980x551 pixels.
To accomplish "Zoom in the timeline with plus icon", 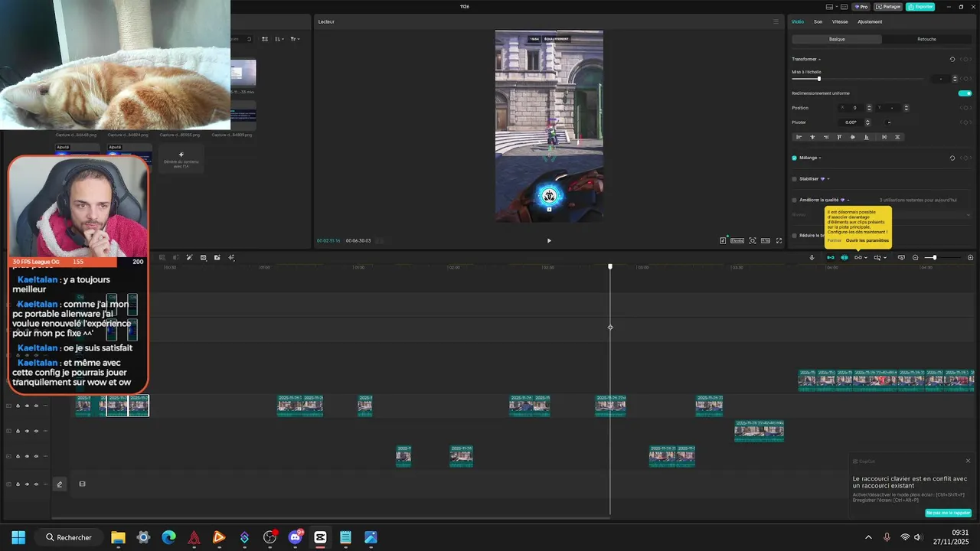I will point(970,257).
